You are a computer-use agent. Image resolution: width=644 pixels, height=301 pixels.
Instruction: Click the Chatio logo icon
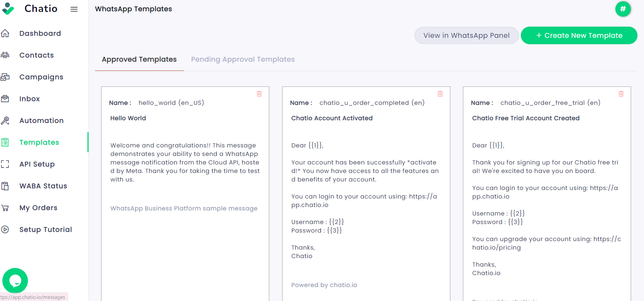[8, 9]
